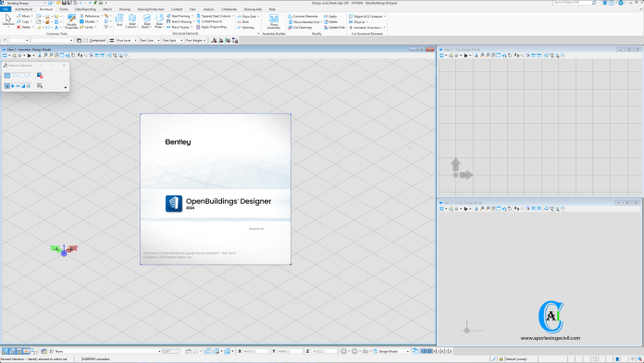Click the Place Assembly tool

coord(274,21)
